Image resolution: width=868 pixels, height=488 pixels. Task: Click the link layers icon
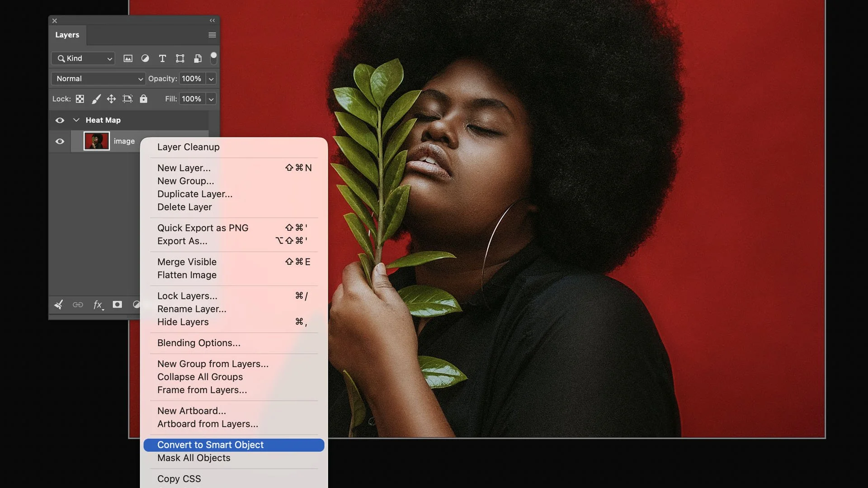(x=78, y=305)
